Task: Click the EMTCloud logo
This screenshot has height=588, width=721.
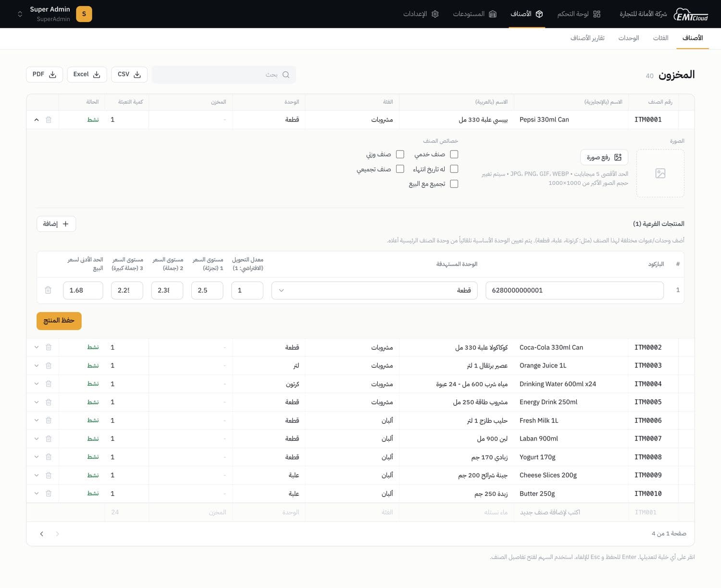Action: click(691, 14)
